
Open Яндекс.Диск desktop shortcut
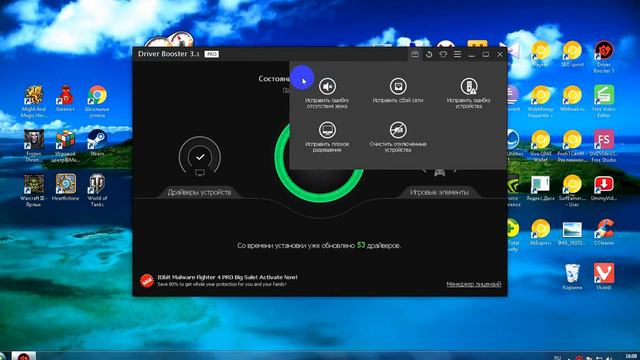coord(540,188)
